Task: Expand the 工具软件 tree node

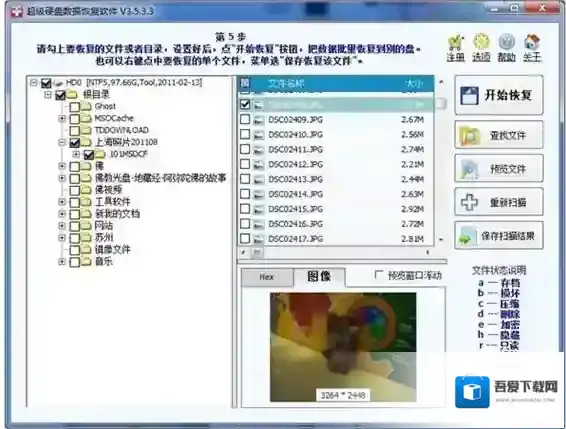Action: pyautogui.click(x=62, y=202)
